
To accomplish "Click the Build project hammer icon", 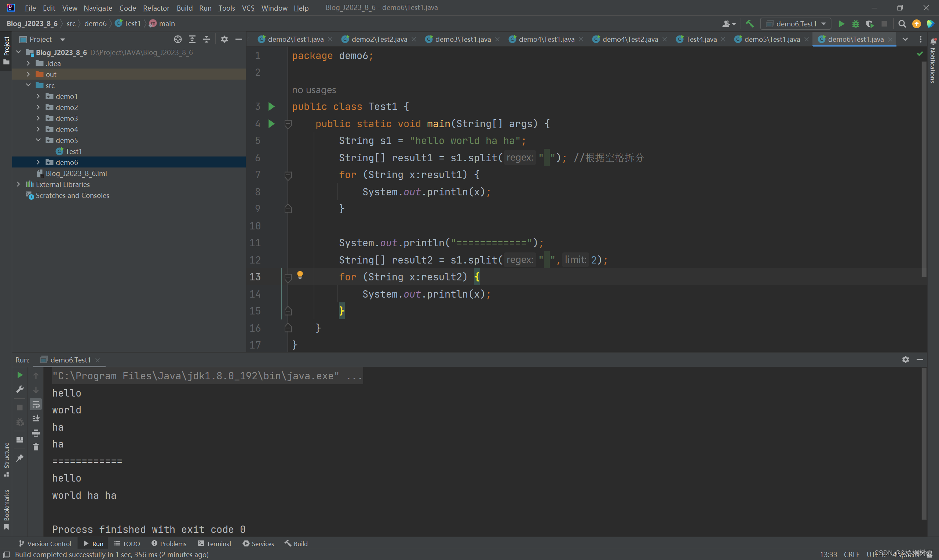I will pos(749,24).
